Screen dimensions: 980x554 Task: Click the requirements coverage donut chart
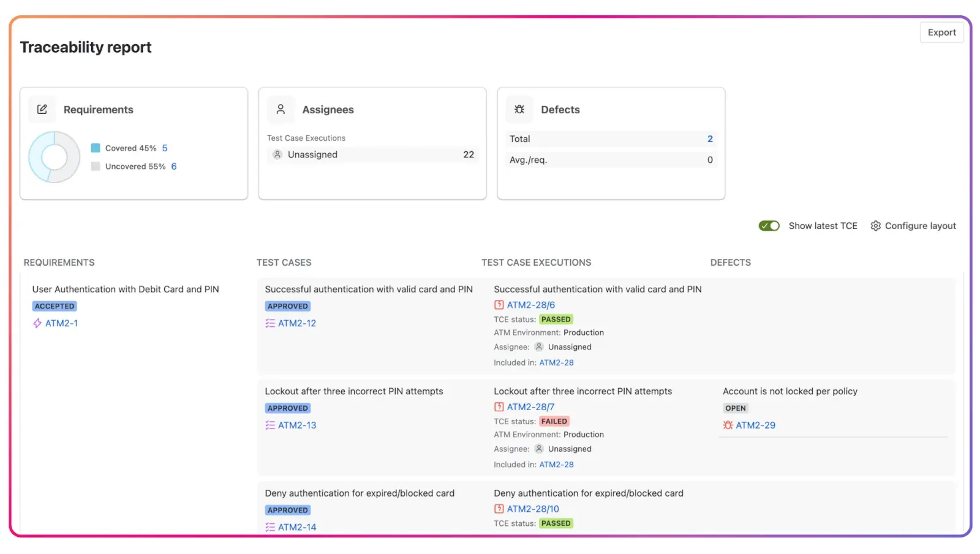55,157
